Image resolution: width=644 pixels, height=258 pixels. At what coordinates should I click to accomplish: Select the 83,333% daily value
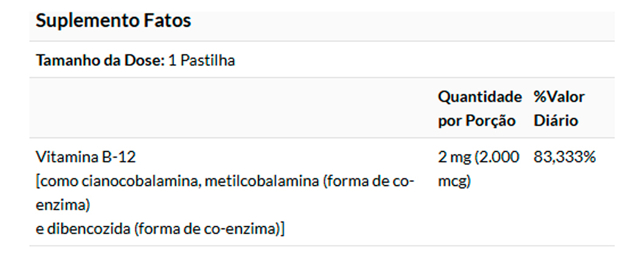(x=565, y=157)
